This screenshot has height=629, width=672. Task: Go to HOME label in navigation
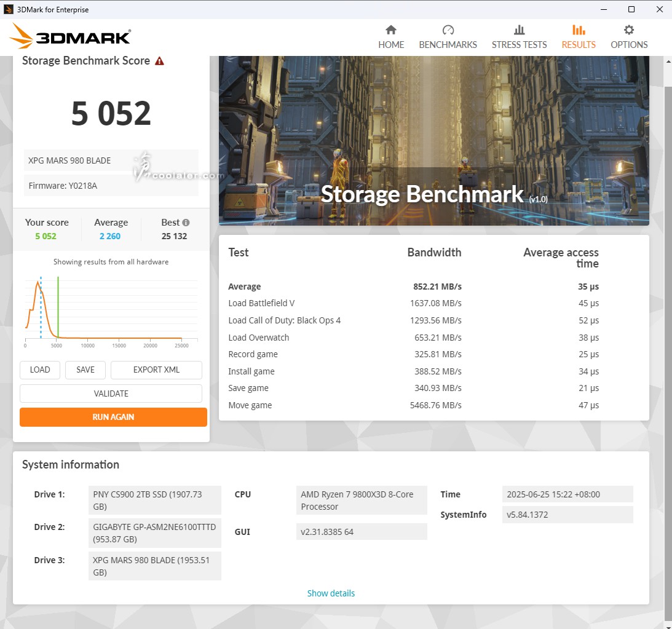[391, 44]
